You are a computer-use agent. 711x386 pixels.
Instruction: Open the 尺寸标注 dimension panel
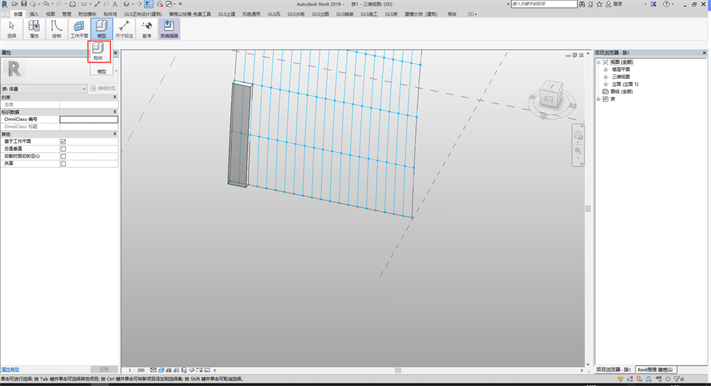pos(124,29)
